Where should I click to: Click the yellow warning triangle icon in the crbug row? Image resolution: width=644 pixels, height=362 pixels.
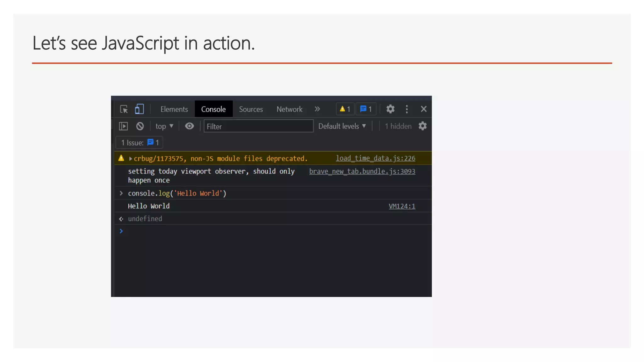click(x=121, y=158)
